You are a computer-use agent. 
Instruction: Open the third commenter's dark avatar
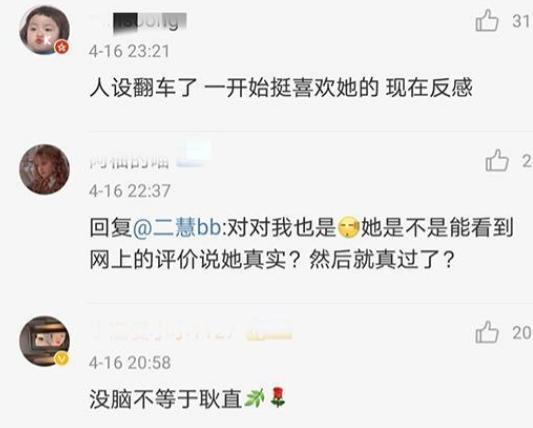click(45, 341)
